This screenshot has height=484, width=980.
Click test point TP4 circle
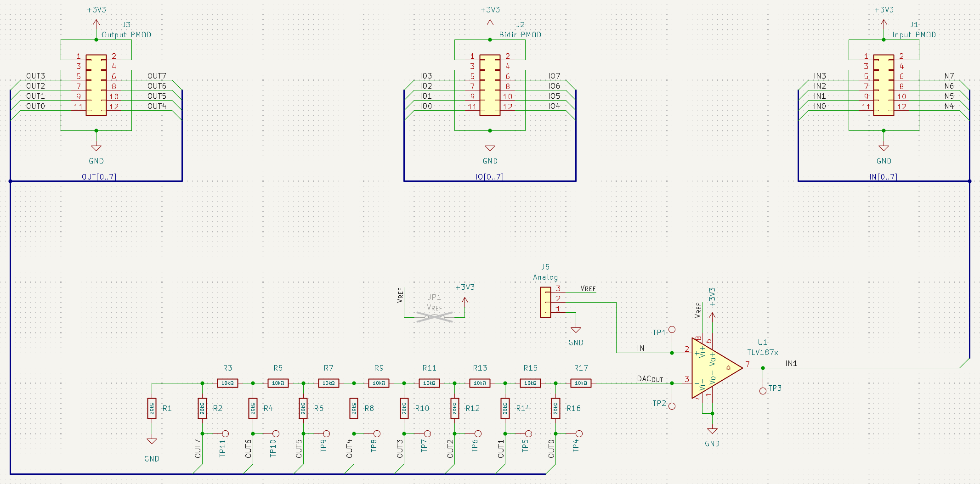579,433
